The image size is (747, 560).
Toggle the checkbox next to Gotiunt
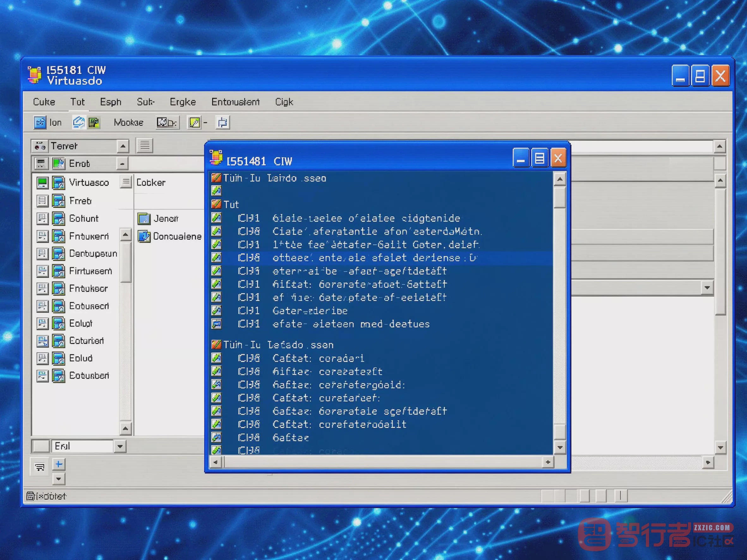pyautogui.click(x=42, y=218)
